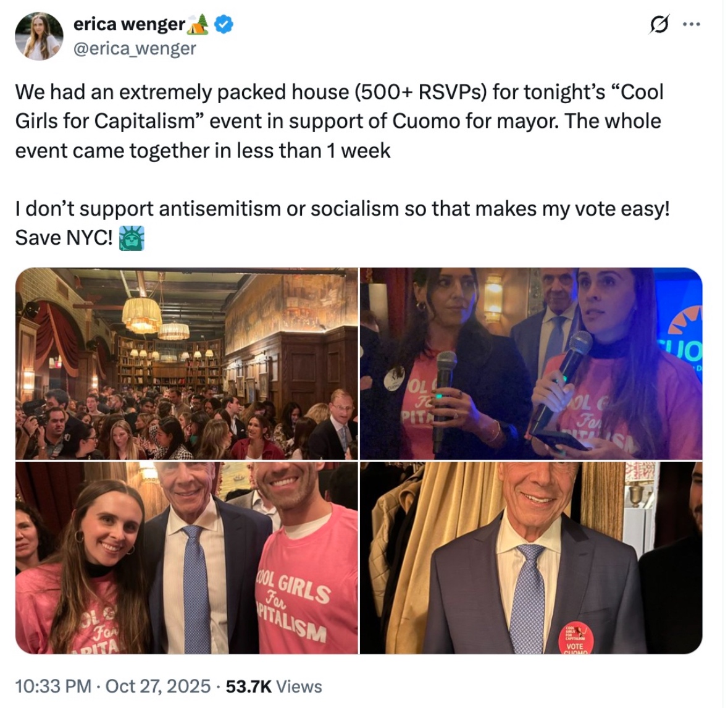Screen dimensions: 728x708
Task: Click the chandelier in the top-left photo
Action: (x=142, y=315)
